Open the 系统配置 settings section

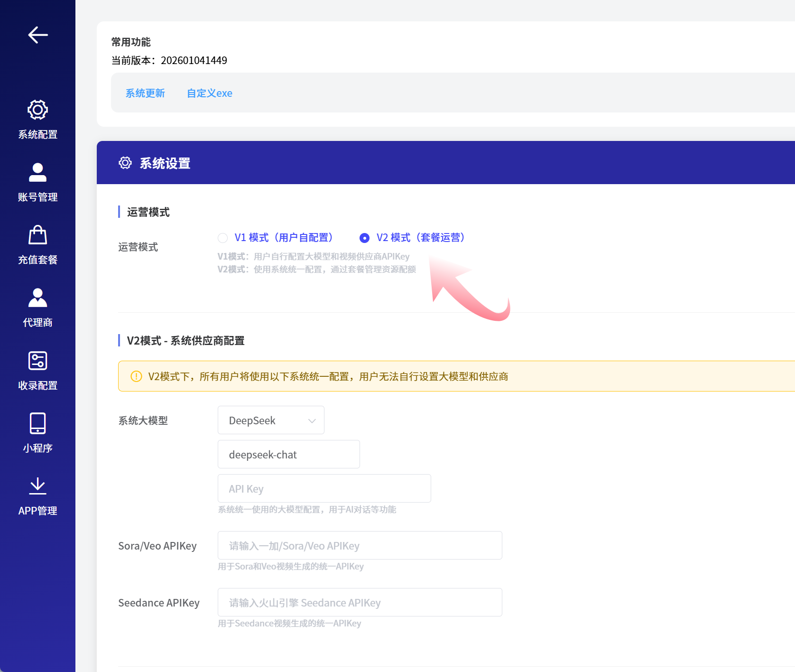37,119
